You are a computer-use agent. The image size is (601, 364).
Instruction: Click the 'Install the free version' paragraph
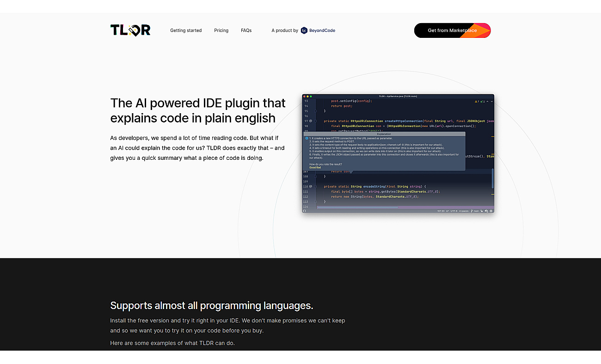coord(227,326)
